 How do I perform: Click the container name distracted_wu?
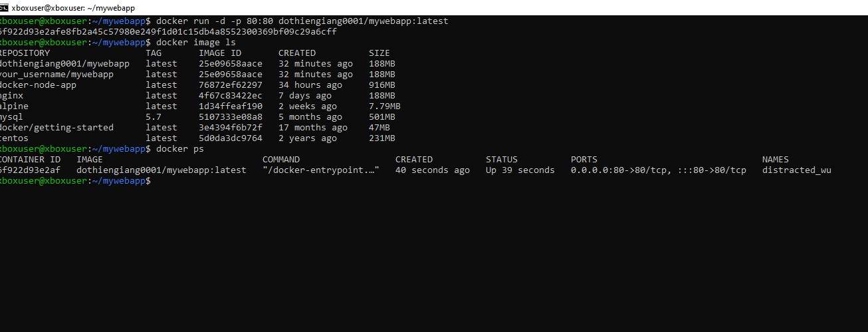point(796,170)
